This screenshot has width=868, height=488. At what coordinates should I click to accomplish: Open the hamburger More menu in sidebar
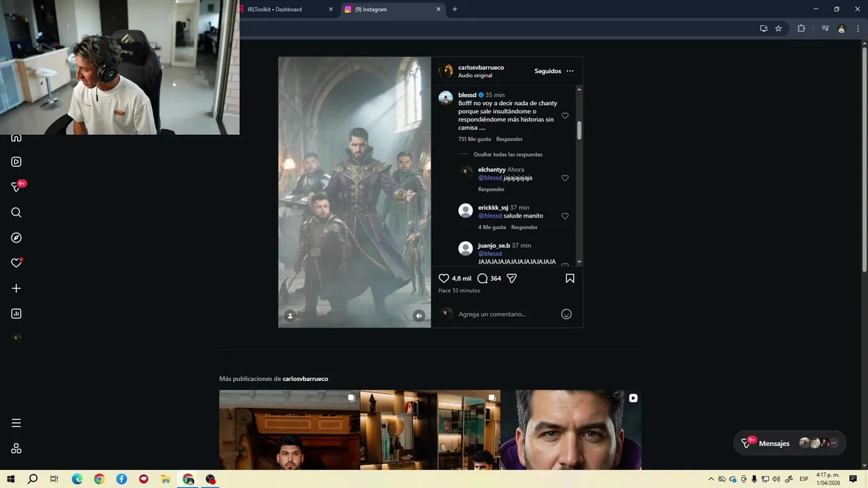[16, 423]
